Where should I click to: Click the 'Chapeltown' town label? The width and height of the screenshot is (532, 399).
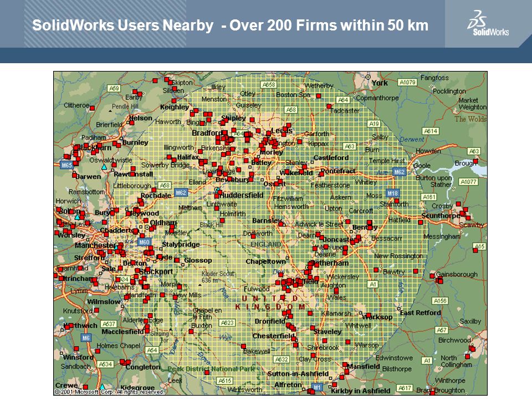[x=265, y=262]
